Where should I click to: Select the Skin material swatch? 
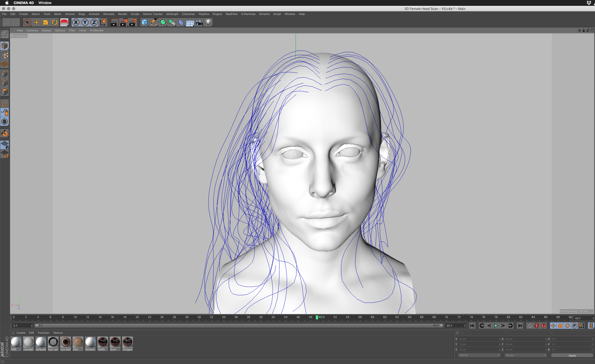coord(78,342)
